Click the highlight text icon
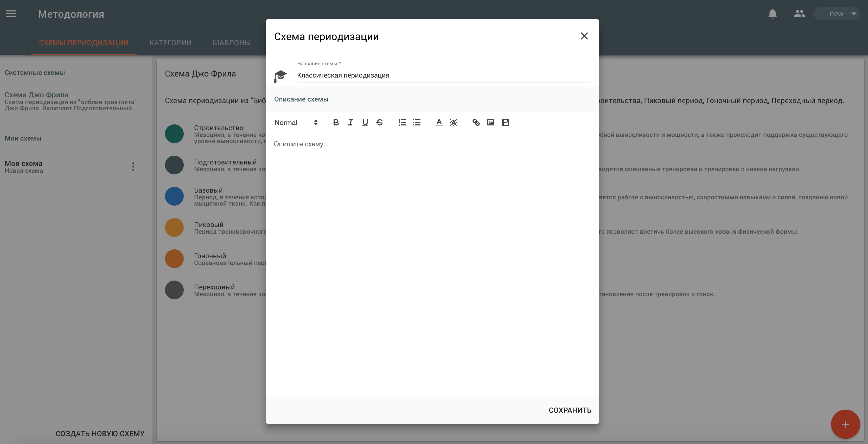The width and height of the screenshot is (868, 444). pos(453,122)
